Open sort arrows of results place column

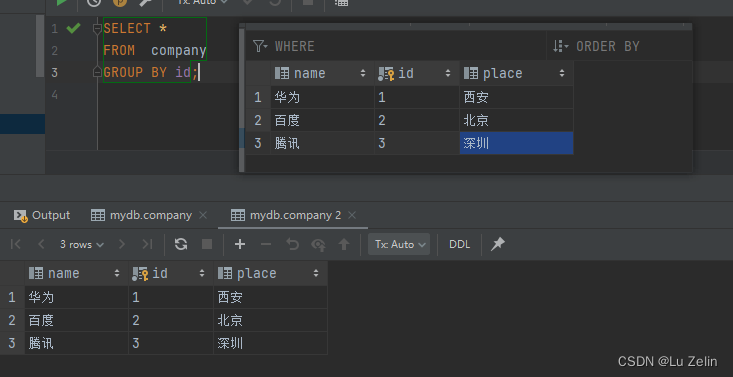(x=316, y=273)
